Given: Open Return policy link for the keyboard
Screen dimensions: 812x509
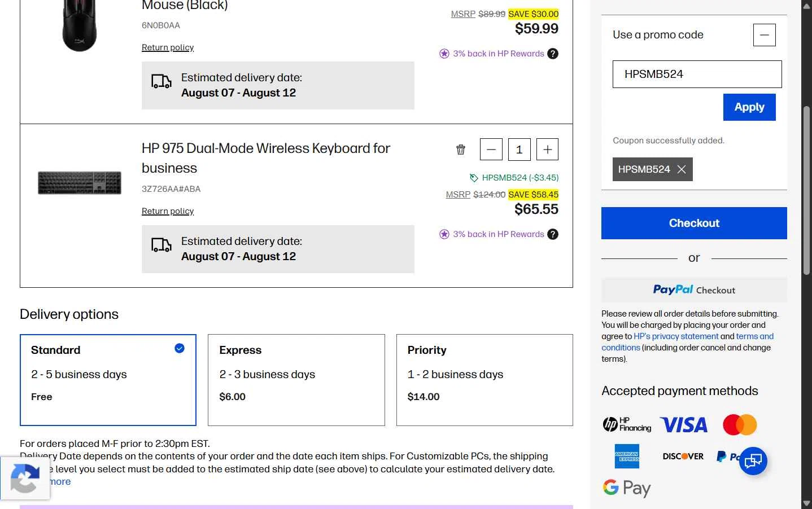Looking at the screenshot, I should [x=168, y=211].
